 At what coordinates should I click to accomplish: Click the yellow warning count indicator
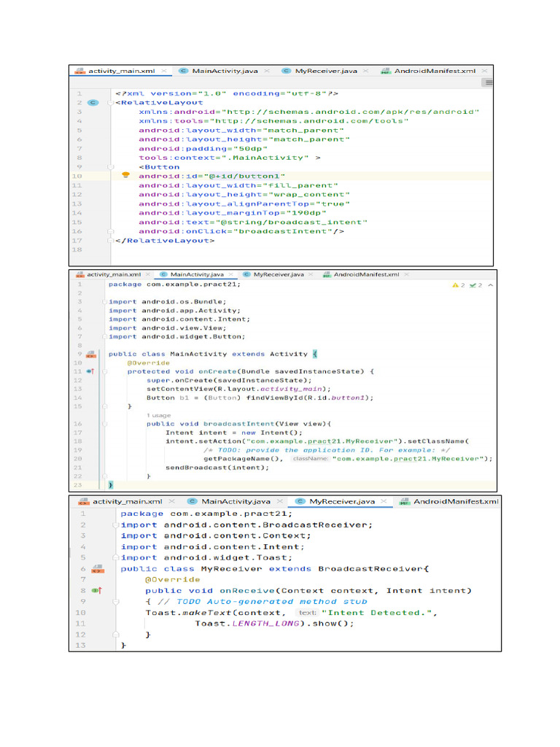[x=458, y=285]
